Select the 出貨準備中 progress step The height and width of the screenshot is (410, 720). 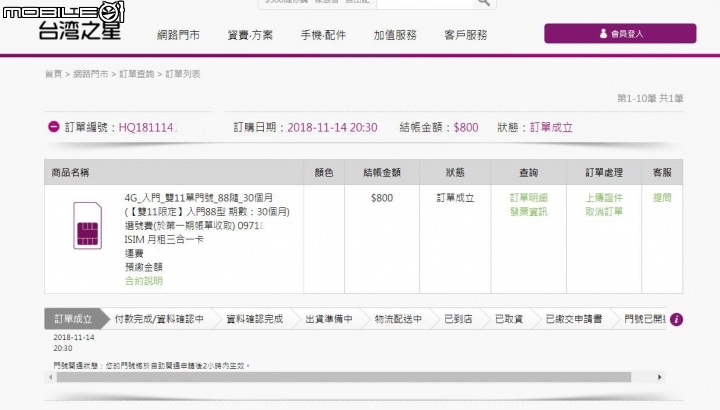tap(329, 319)
